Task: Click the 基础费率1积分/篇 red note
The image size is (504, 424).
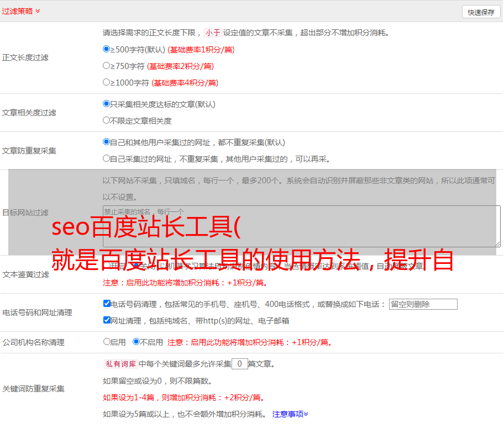Action: tap(201, 50)
